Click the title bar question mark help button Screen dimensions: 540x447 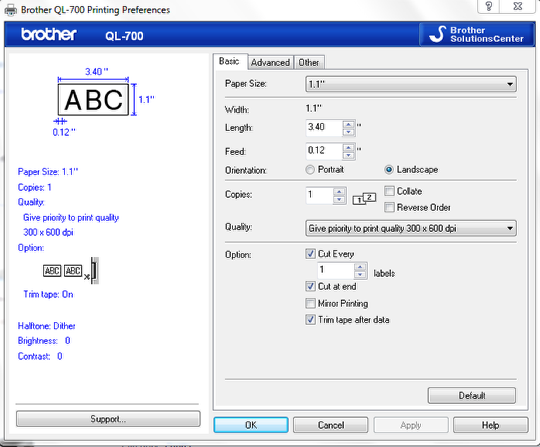pyautogui.click(x=488, y=6)
